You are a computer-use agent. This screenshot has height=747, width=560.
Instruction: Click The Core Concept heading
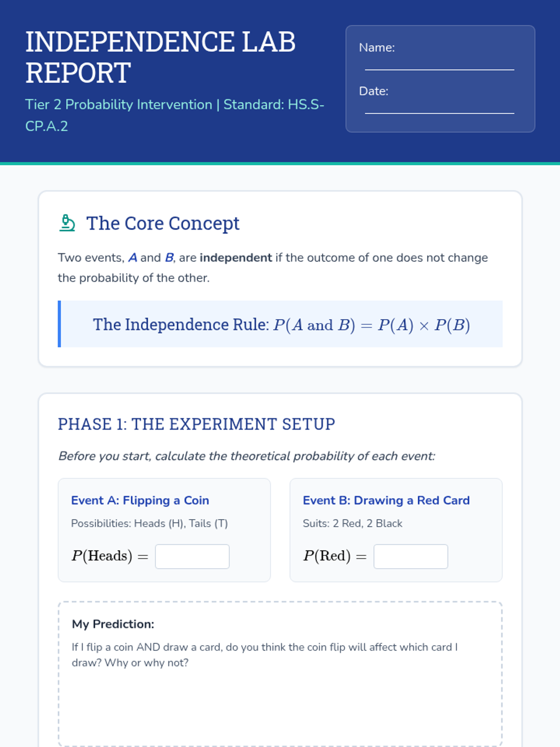(x=163, y=224)
